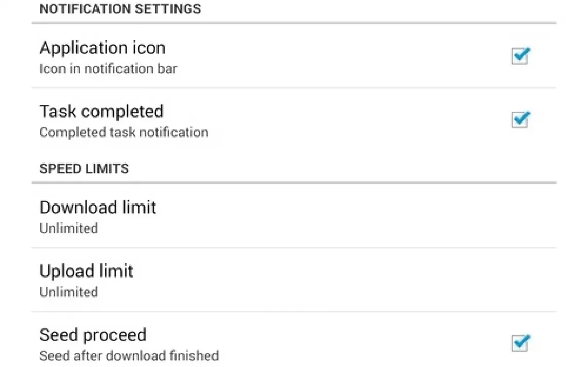Tap the Task completed title
Image resolution: width=588 pixels, height=367 pixels.
pos(101,111)
